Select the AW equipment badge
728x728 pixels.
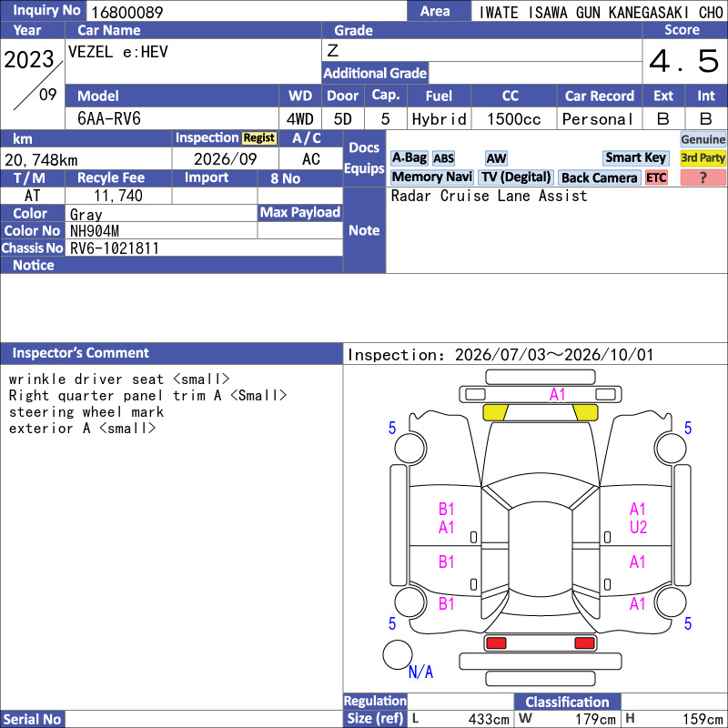[496, 158]
